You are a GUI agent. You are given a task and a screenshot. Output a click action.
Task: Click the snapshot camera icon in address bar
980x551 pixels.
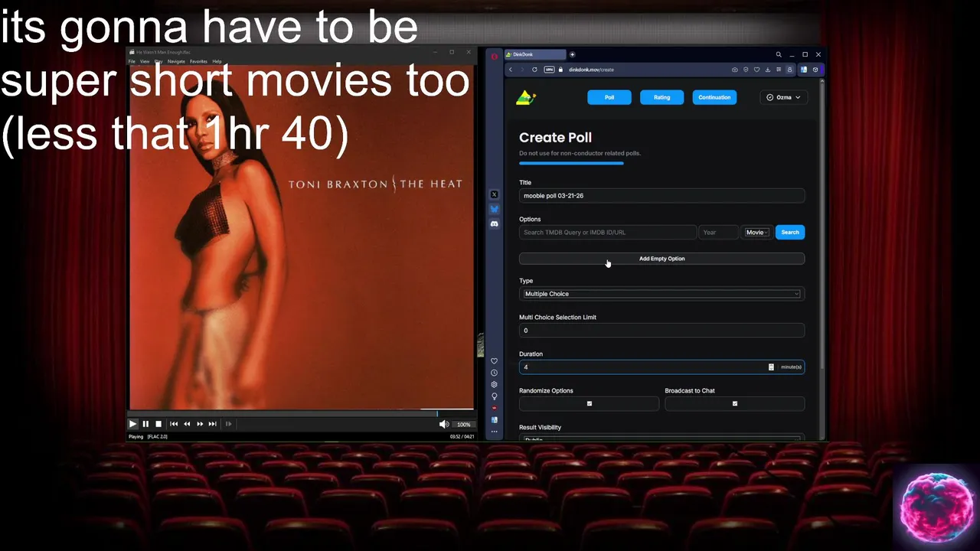coord(734,70)
